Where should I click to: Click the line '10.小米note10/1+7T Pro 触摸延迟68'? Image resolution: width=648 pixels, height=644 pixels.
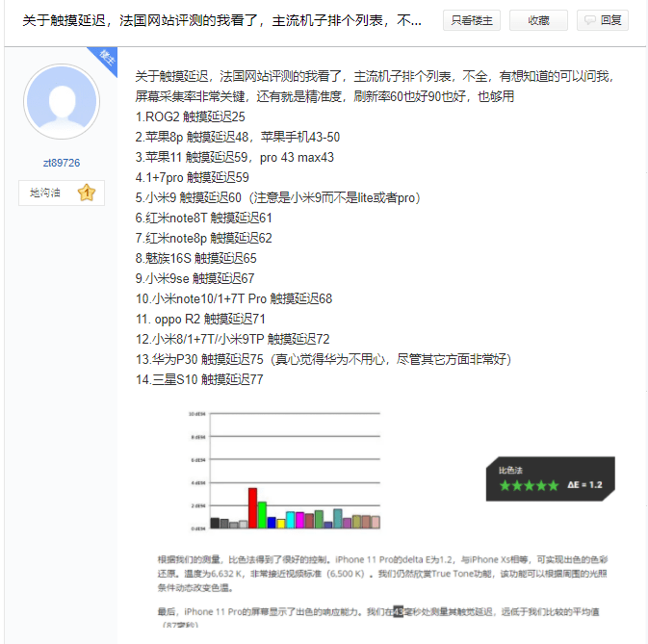click(x=234, y=299)
